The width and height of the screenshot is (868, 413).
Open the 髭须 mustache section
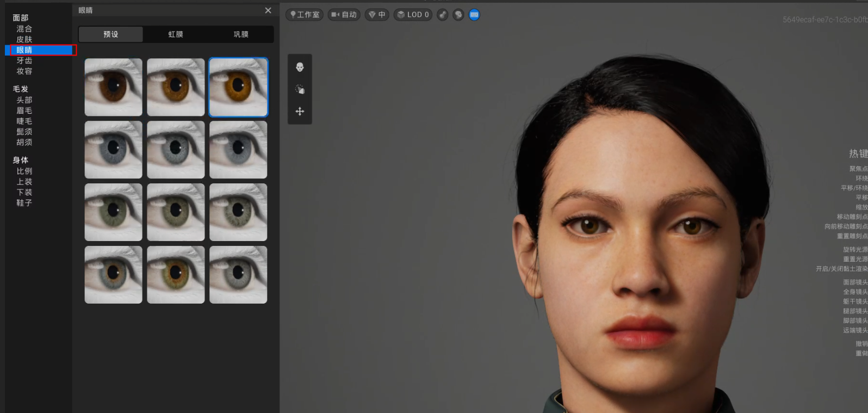click(24, 132)
